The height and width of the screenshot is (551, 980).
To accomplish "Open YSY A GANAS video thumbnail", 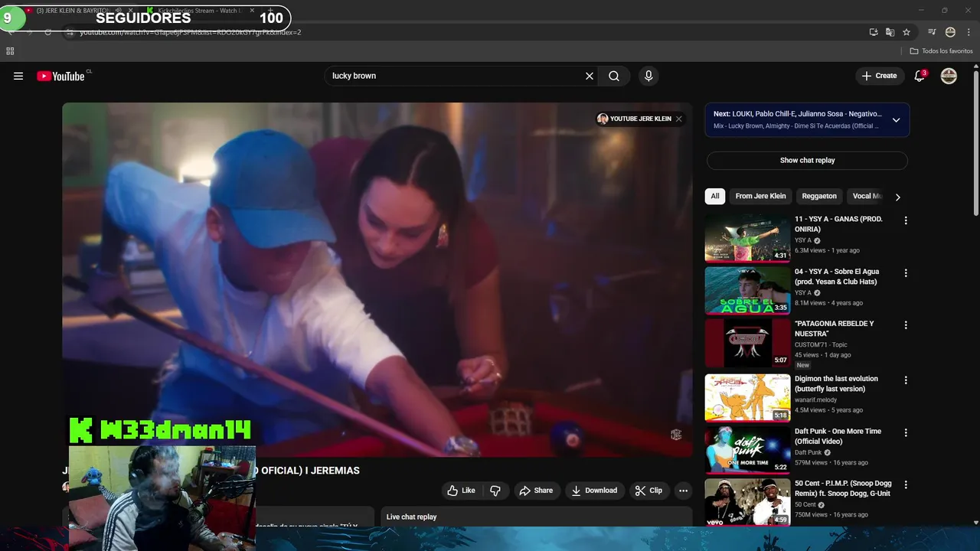I will point(747,238).
